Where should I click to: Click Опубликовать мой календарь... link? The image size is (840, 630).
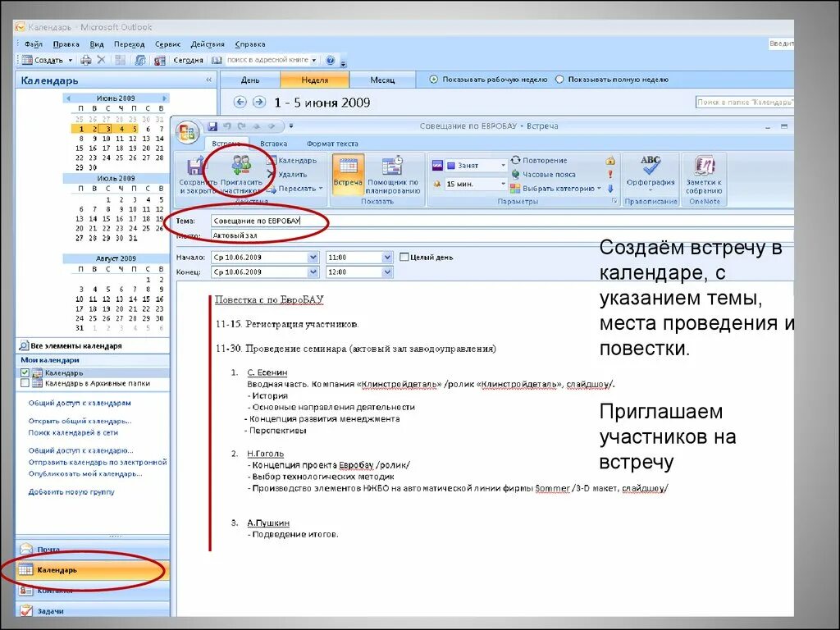point(85,473)
